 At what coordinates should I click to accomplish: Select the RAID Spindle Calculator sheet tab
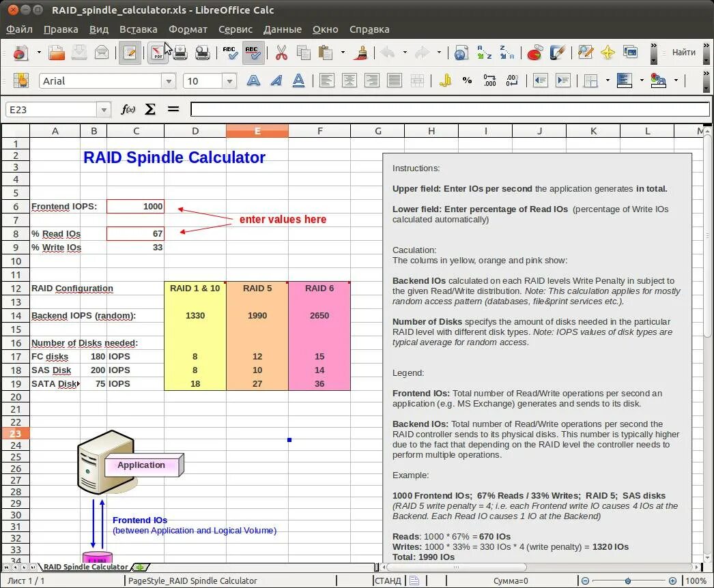click(x=85, y=567)
